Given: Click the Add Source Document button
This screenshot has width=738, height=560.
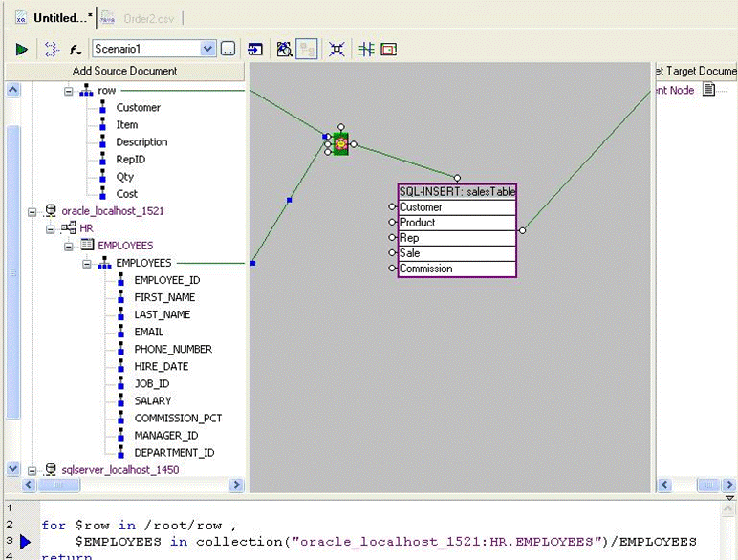Looking at the screenshot, I should (x=124, y=71).
